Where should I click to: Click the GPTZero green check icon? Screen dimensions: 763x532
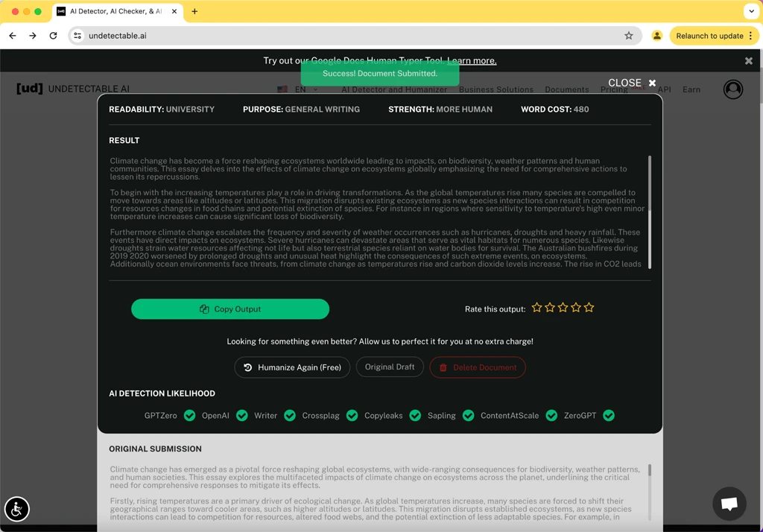[190, 416]
